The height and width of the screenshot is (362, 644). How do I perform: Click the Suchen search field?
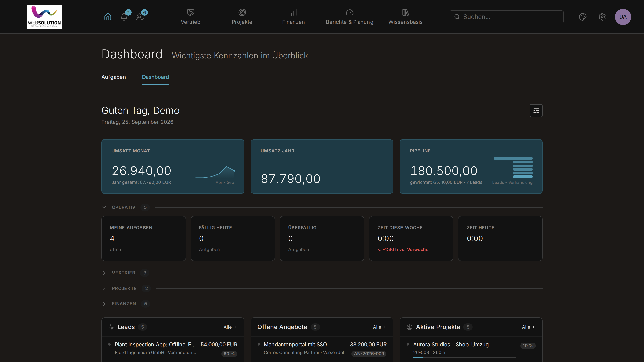click(506, 17)
